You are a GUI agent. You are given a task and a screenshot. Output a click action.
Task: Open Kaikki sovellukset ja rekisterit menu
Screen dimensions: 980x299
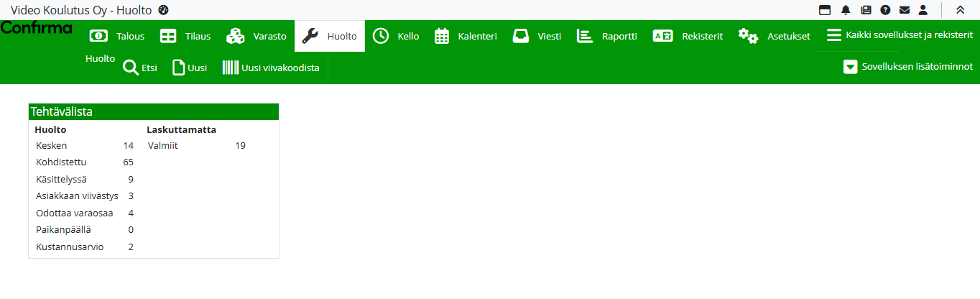point(900,35)
